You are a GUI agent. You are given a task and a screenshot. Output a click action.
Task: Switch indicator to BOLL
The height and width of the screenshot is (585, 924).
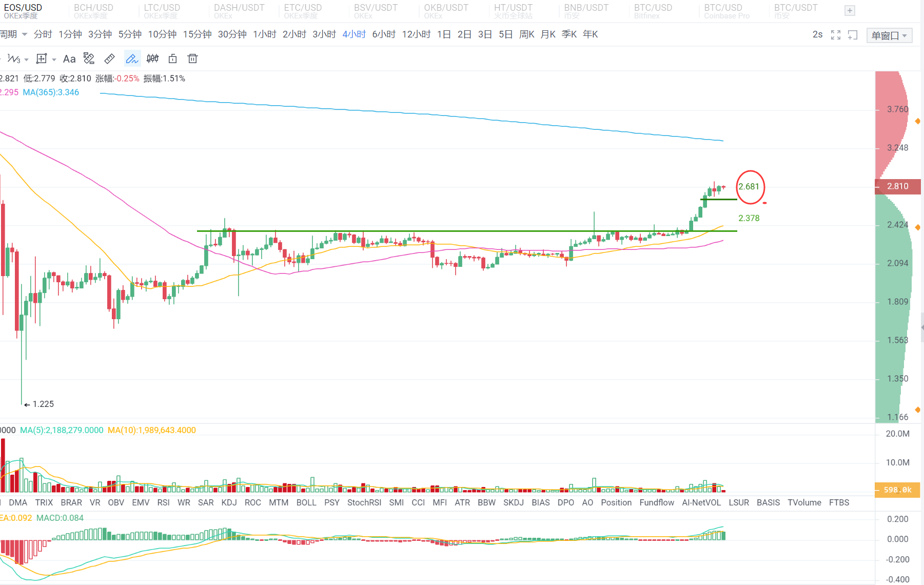[x=306, y=503]
